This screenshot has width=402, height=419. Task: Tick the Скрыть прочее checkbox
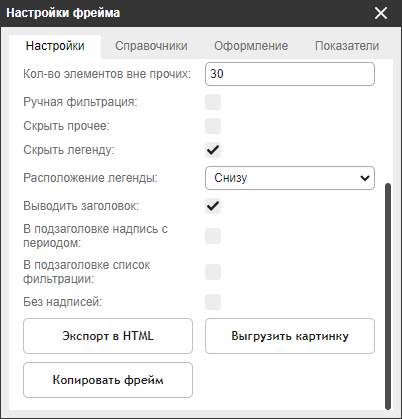213,126
